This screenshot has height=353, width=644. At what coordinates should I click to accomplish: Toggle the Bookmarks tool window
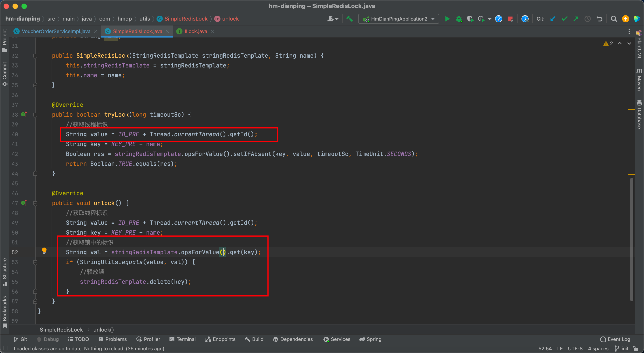(x=4, y=312)
